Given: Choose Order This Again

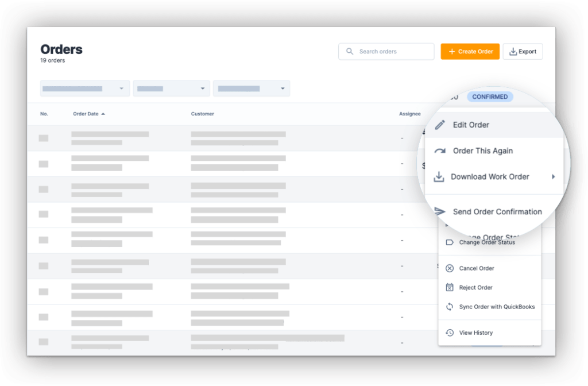Looking at the screenshot, I should click(x=493, y=151).
